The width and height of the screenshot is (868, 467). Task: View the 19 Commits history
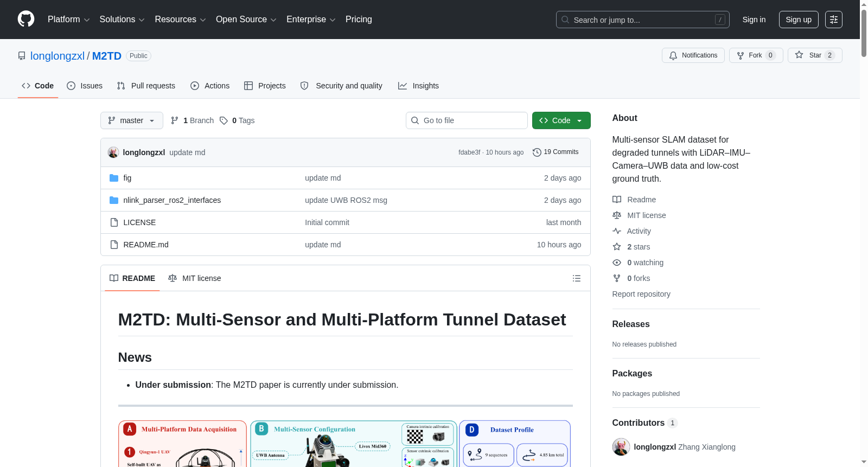click(556, 152)
